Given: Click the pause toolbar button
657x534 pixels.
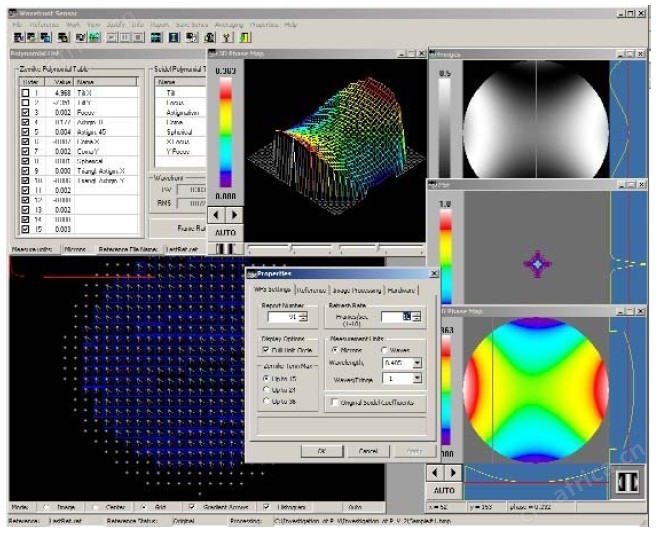Looking at the screenshot, I should (125, 38).
